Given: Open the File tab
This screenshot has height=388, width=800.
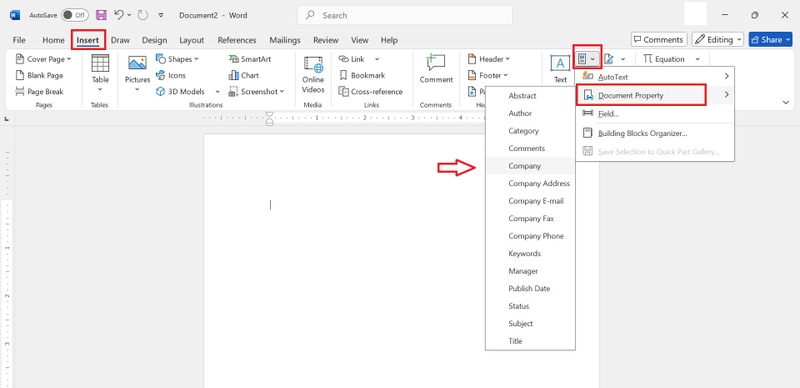Looking at the screenshot, I should click(19, 40).
